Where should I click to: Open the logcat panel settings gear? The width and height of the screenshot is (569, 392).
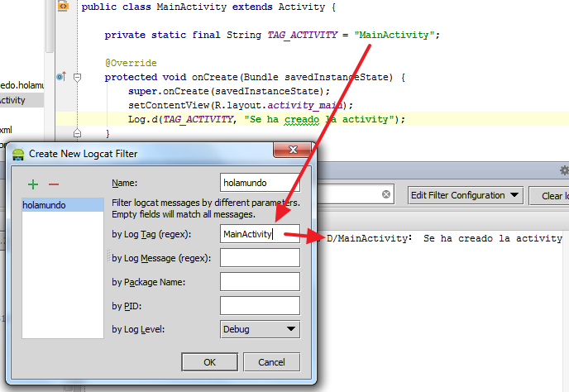pos(564,170)
